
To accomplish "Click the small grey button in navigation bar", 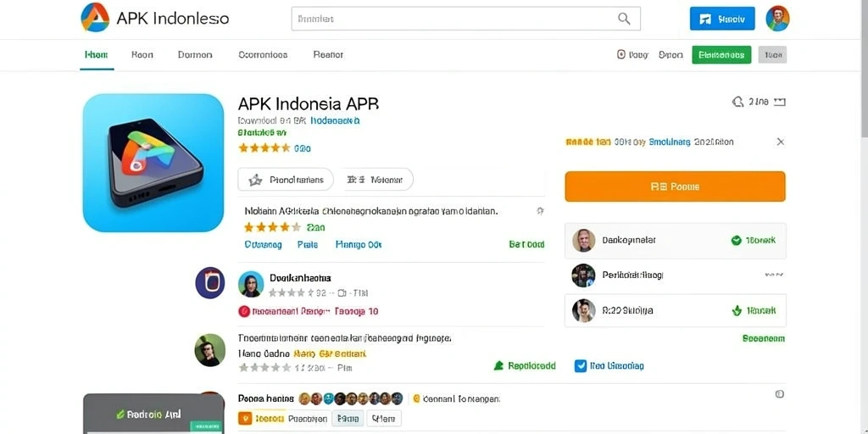I will pos(772,55).
